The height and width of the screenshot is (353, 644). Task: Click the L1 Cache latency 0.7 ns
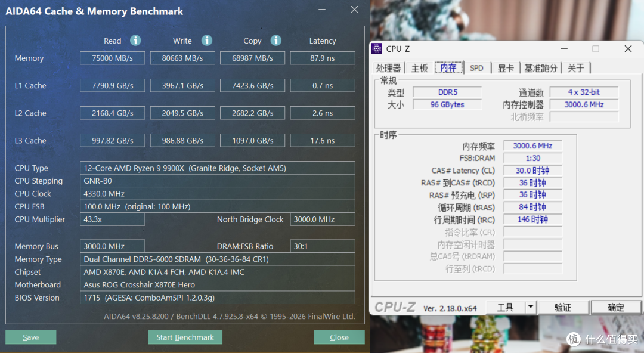pos(323,85)
